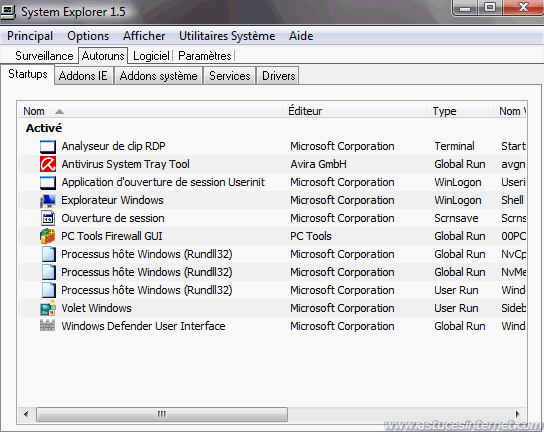Click the Analyseur de clip RDP icon
The image size is (544, 432).
pyautogui.click(x=48, y=146)
